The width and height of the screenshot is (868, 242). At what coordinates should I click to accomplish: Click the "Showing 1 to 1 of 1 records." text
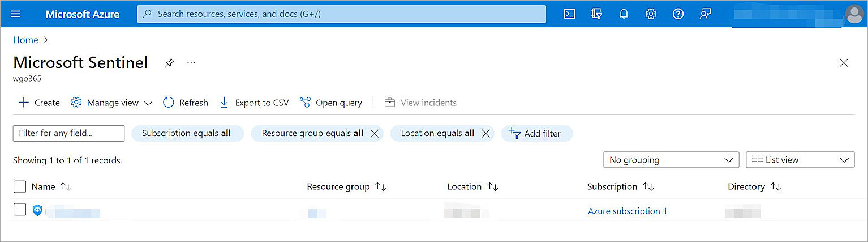[x=67, y=160]
